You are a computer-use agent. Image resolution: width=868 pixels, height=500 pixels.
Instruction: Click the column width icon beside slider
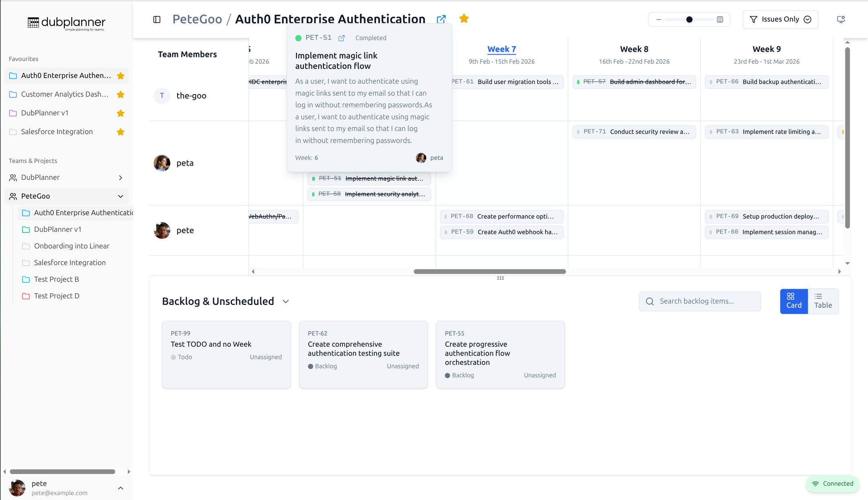[x=720, y=19]
